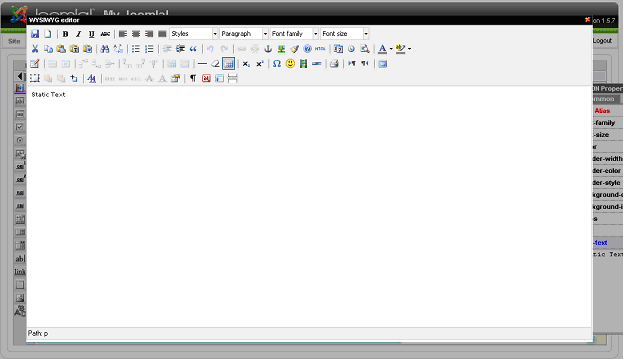Edit the HTML source button

click(x=320, y=49)
